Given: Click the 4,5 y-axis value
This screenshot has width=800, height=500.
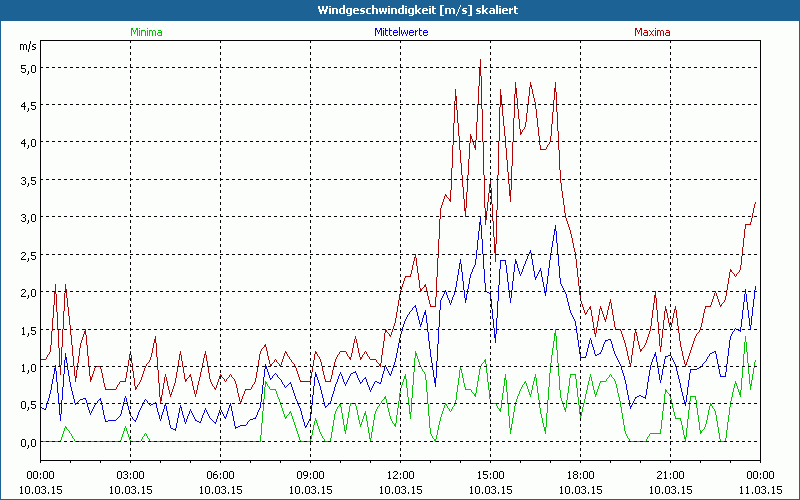Looking at the screenshot, I should click(x=29, y=105).
